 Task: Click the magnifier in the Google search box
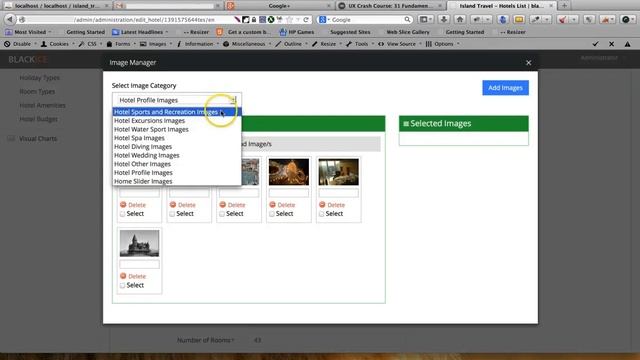click(407, 20)
